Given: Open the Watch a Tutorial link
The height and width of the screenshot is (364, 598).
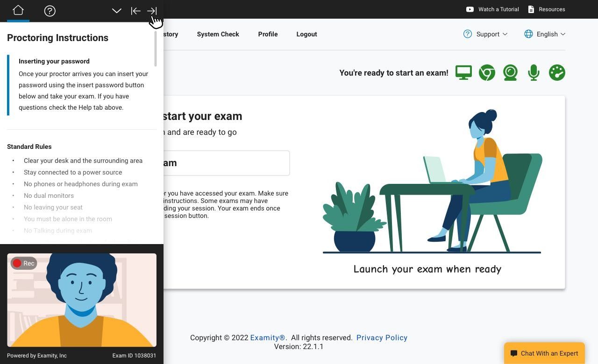Looking at the screenshot, I should point(498,9).
